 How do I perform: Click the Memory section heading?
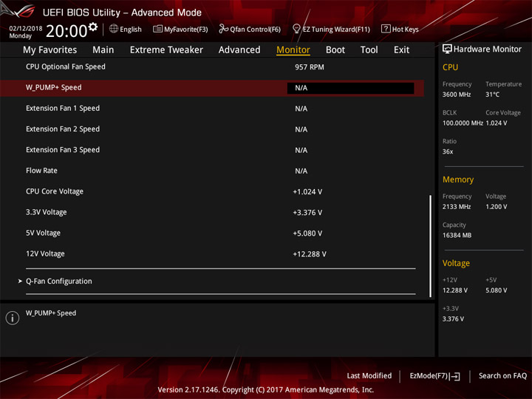pyautogui.click(x=458, y=180)
